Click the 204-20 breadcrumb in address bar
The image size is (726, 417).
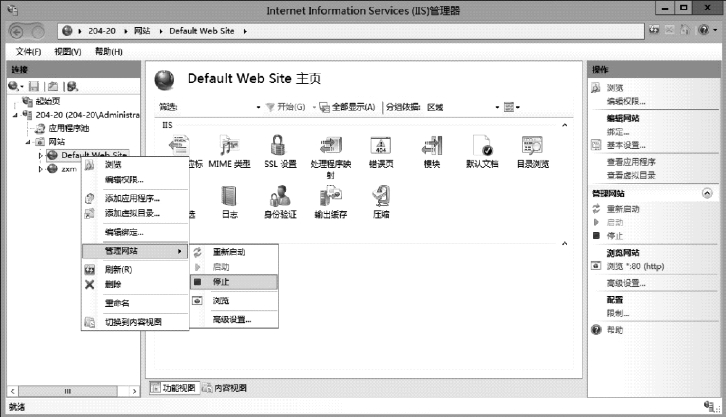pos(102,31)
